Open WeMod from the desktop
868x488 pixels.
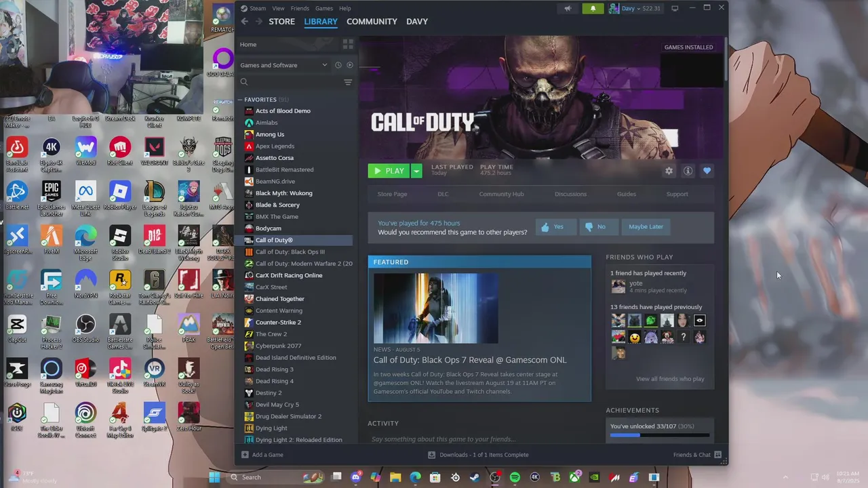(85, 151)
